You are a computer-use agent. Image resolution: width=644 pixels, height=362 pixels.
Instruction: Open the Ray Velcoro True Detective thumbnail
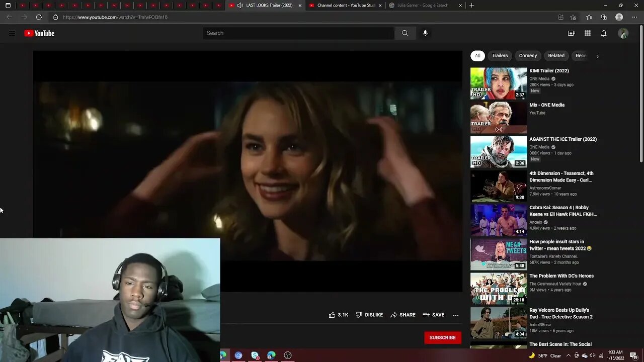coord(499,323)
